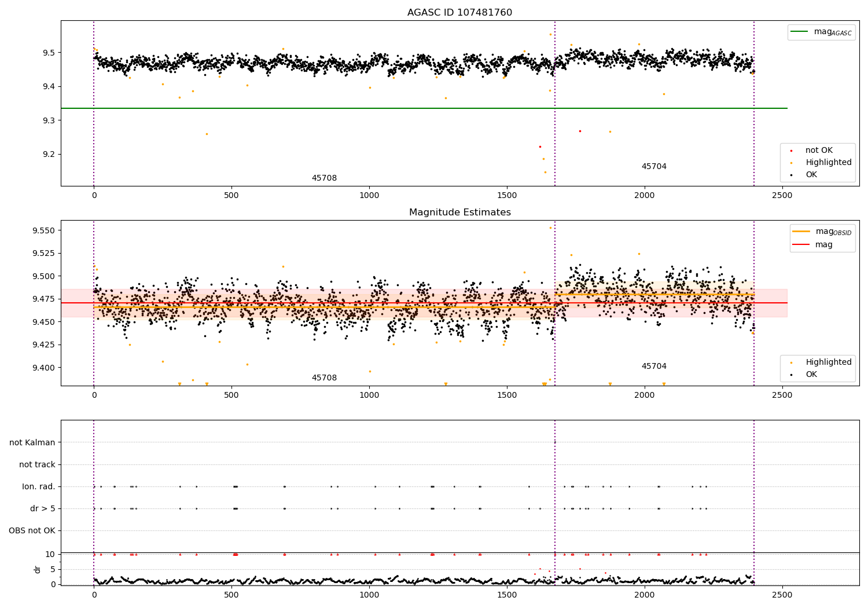The width and height of the screenshot is (868, 608).
Task: Click the 45708 label in Magnitude Estimates plot
Action: point(324,378)
